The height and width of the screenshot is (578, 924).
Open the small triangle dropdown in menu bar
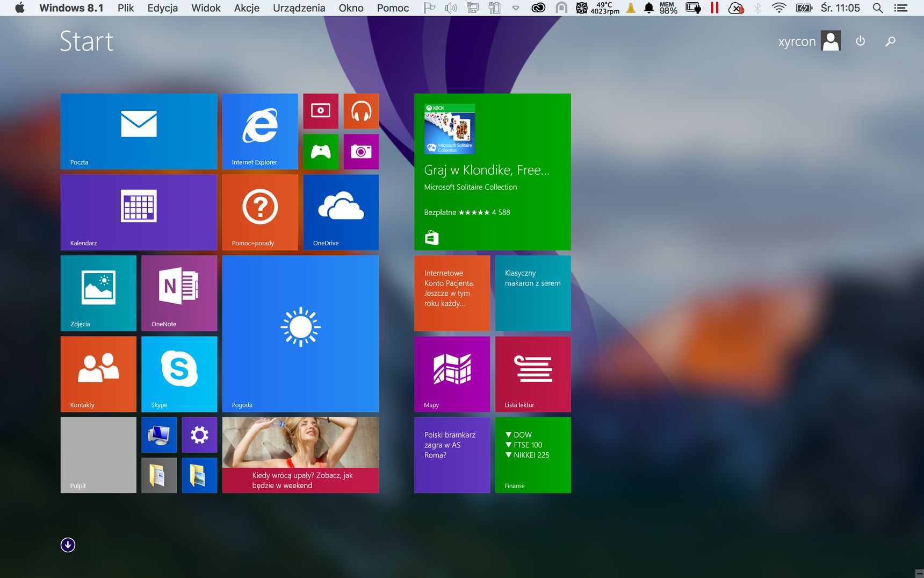pyautogui.click(x=516, y=8)
